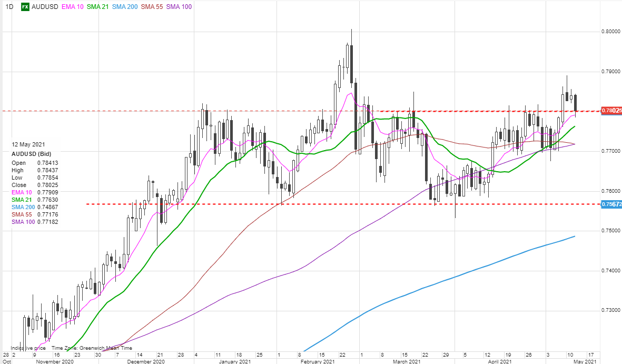622x364 pixels.
Task: Open the 1D timeframe selector
Action: 9,7
